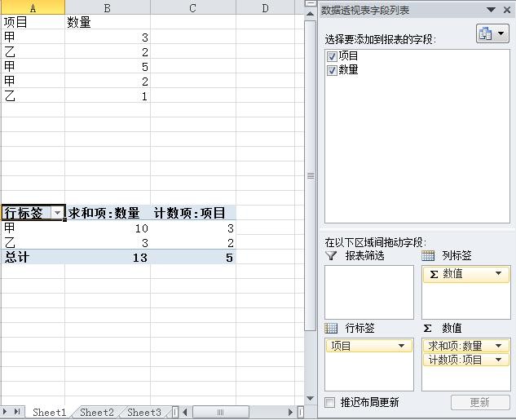Image resolution: width=516 pixels, height=420 pixels.
Task: Select column D header
Action: point(266,7)
